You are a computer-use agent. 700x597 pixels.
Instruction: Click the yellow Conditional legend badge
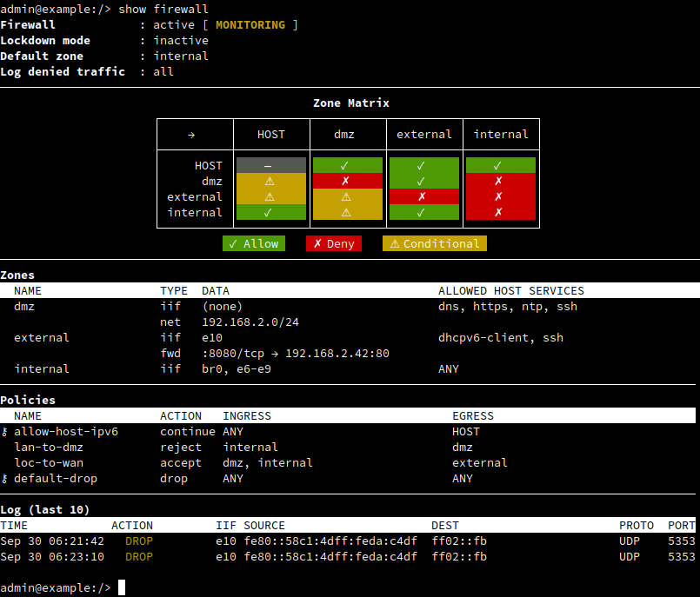(434, 244)
